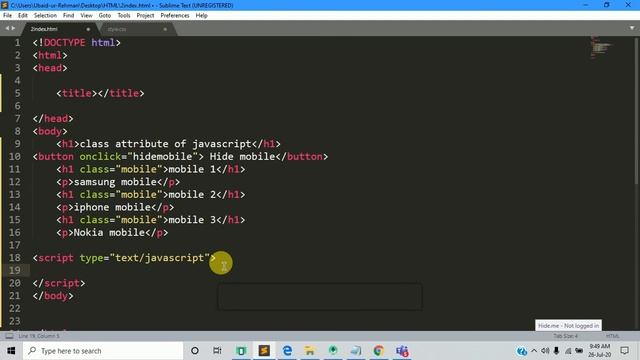The height and width of the screenshot is (360, 640).
Task: Open the File menu
Action: pos(7,16)
